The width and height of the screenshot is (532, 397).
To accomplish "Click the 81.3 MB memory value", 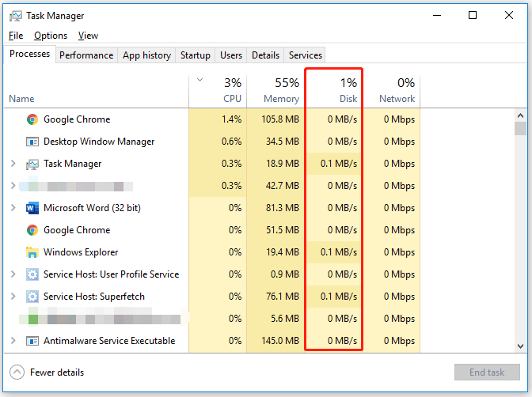I will [283, 208].
